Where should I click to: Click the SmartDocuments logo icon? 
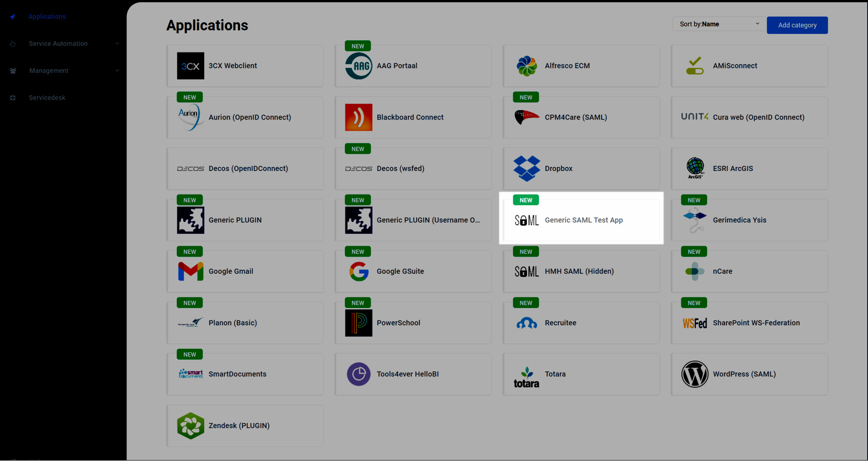pyautogui.click(x=190, y=374)
